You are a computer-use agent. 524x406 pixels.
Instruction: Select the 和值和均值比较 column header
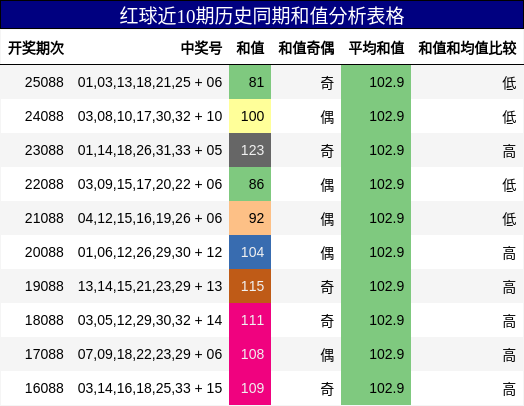coord(467,48)
